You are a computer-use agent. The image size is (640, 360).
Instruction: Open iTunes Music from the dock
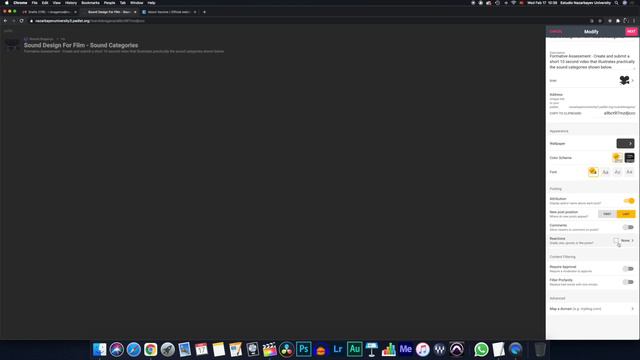pyautogui.click(x=422, y=349)
